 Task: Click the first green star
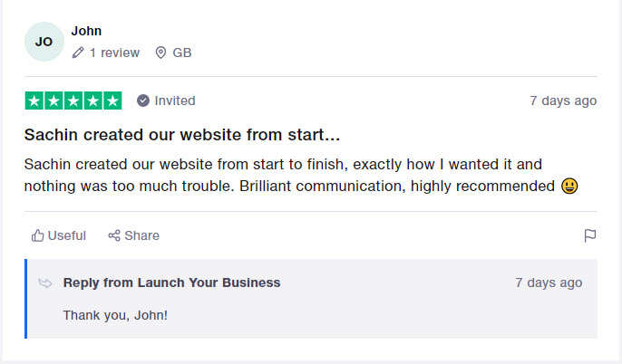(34, 101)
